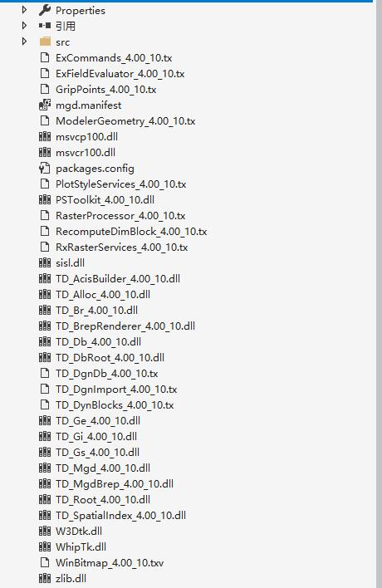Select TD_Mgd_4.00_10.dll in the tree

coord(103,468)
